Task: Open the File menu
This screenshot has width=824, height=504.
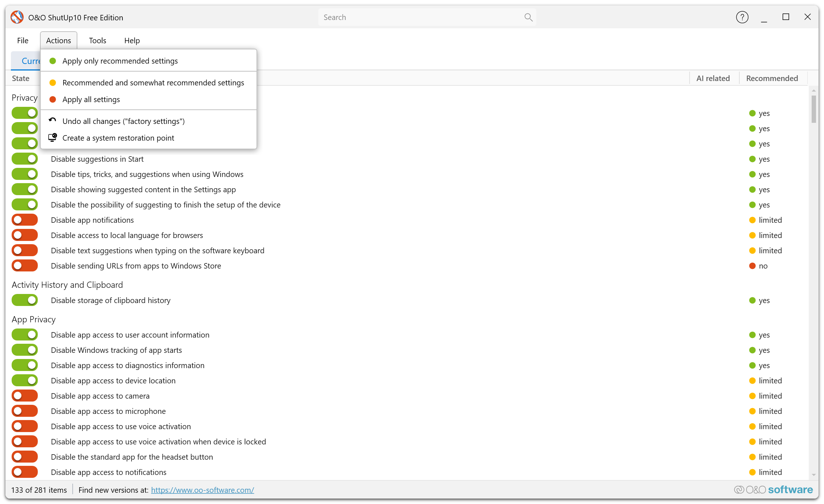Action: pyautogui.click(x=23, y=40)
